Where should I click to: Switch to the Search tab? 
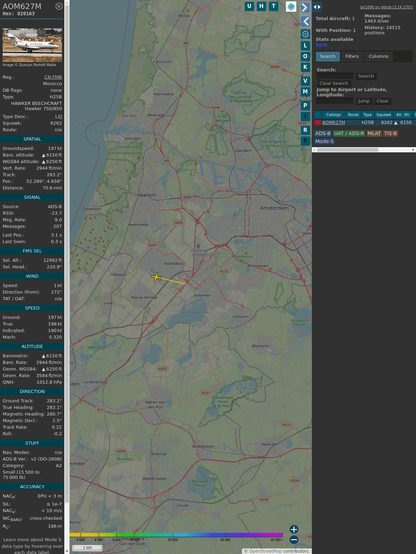pyautogui.click(x=328, y=57)
